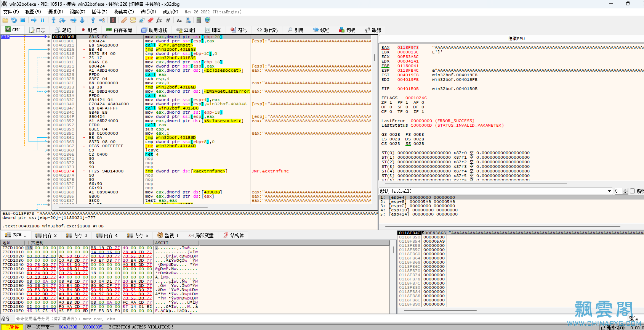This screenshot has width=644, height=330.
Task: Open the 收藏夹(I) menu
Action: pos(124,12)
